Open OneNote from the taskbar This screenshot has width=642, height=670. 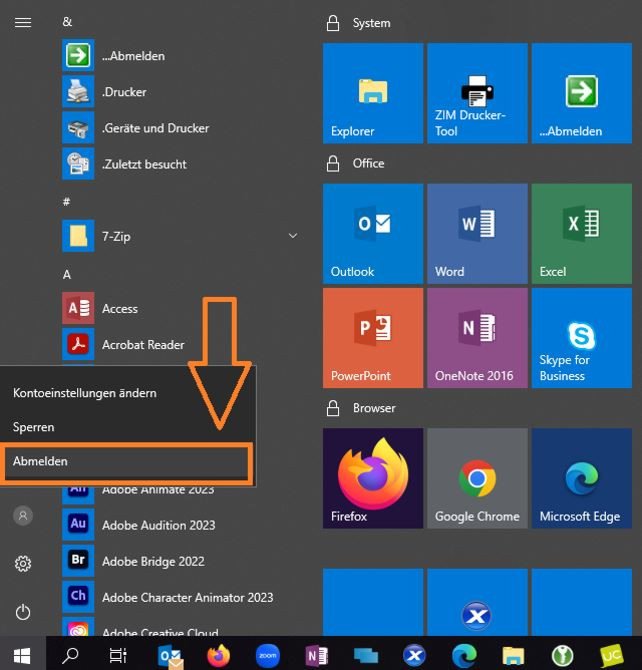[317, 655]
